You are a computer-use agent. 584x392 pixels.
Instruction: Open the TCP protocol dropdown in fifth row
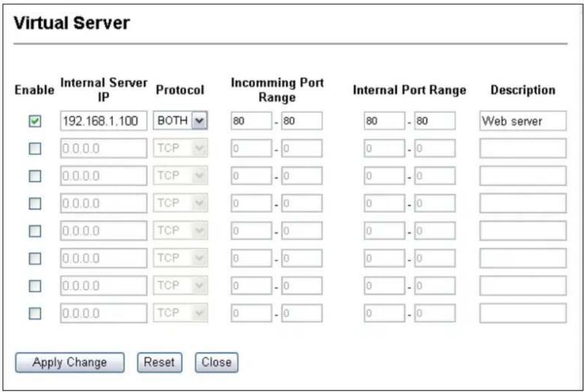(x=180, y=231)
